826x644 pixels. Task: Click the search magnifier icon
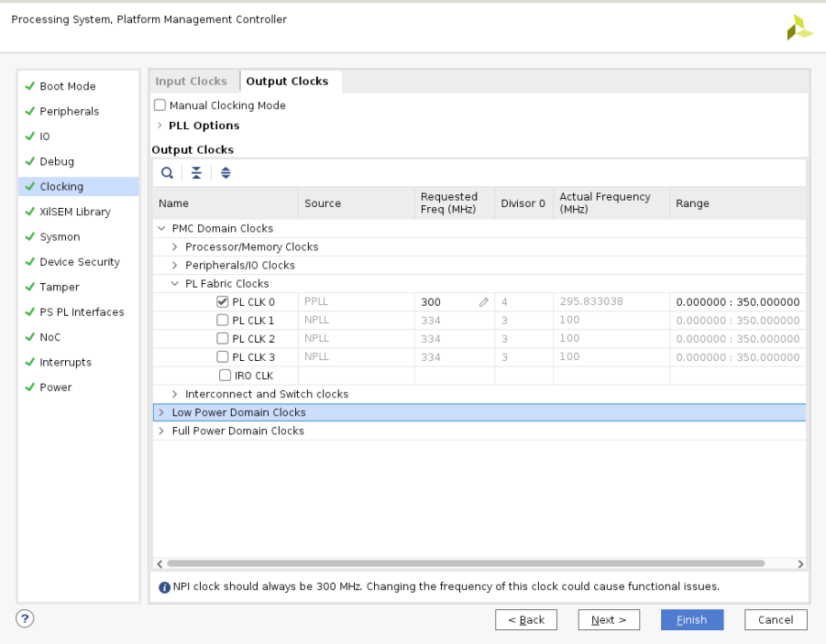click(167, 172)
